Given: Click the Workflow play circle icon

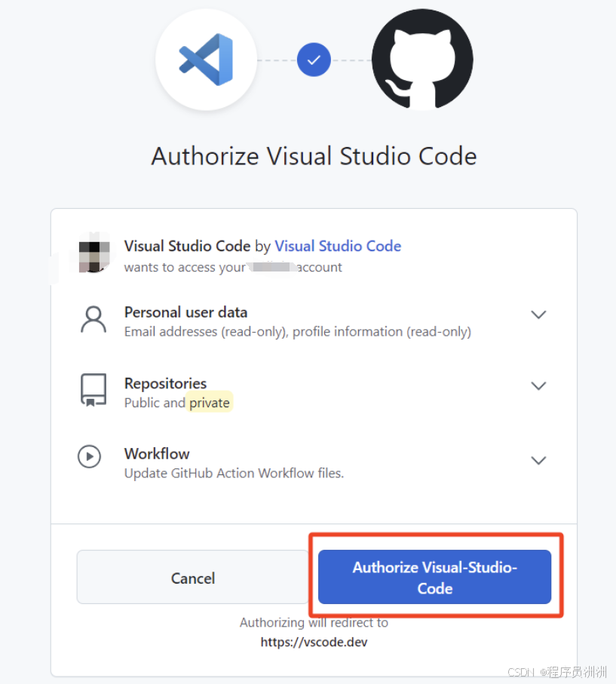Looking at the screenshot, I should pyautogui.click(x=90, y=457).
